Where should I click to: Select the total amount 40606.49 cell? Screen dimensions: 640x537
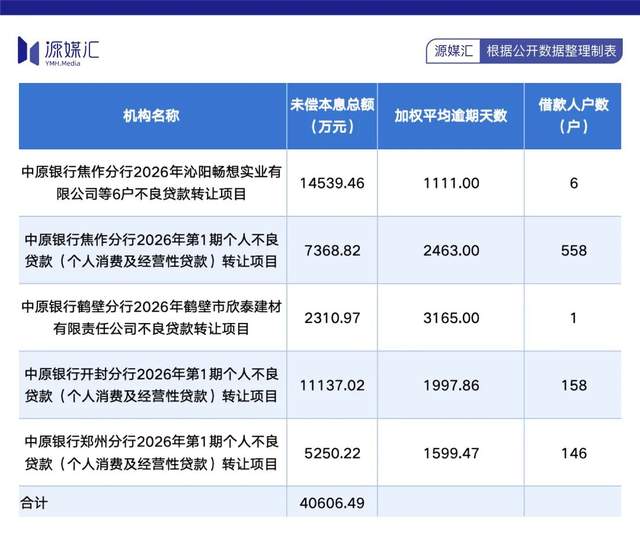point(331,505)
